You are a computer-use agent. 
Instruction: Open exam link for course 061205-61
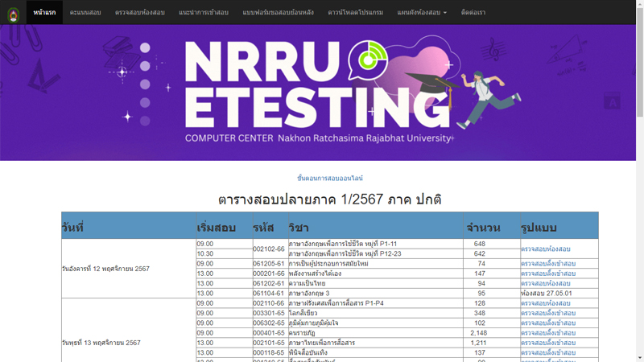coord(548,264)
